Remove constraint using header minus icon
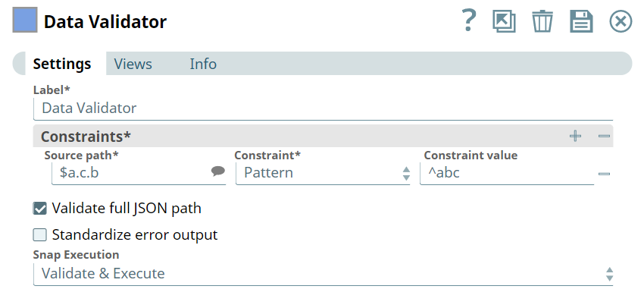Viewport: 644px width, 308px height. pos(604,137)
